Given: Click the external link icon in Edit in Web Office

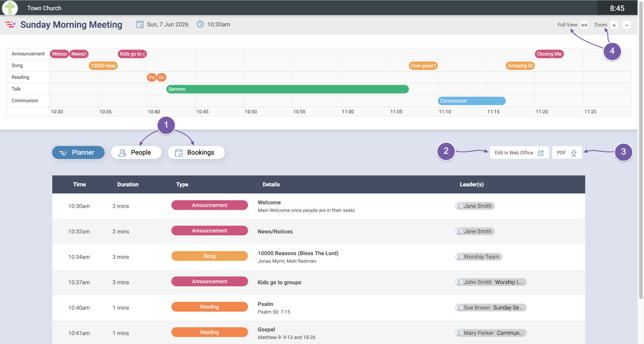Looking at the screenshot, I should point(541,153).
